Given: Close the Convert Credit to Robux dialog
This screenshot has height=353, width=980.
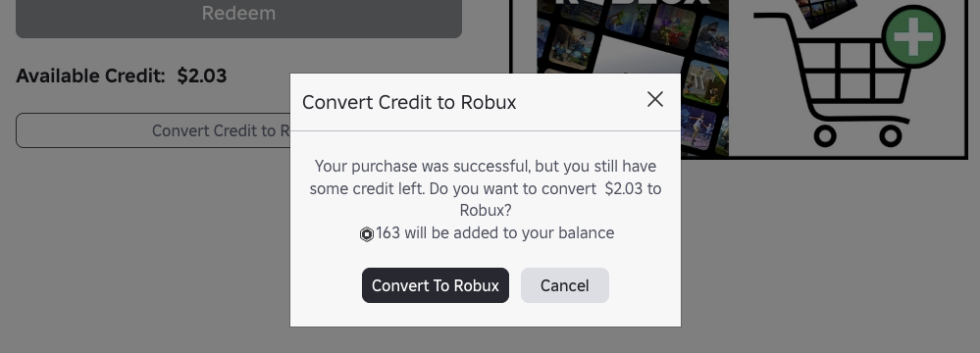Looking at the screenshot, I should click(x=655, y=99).
